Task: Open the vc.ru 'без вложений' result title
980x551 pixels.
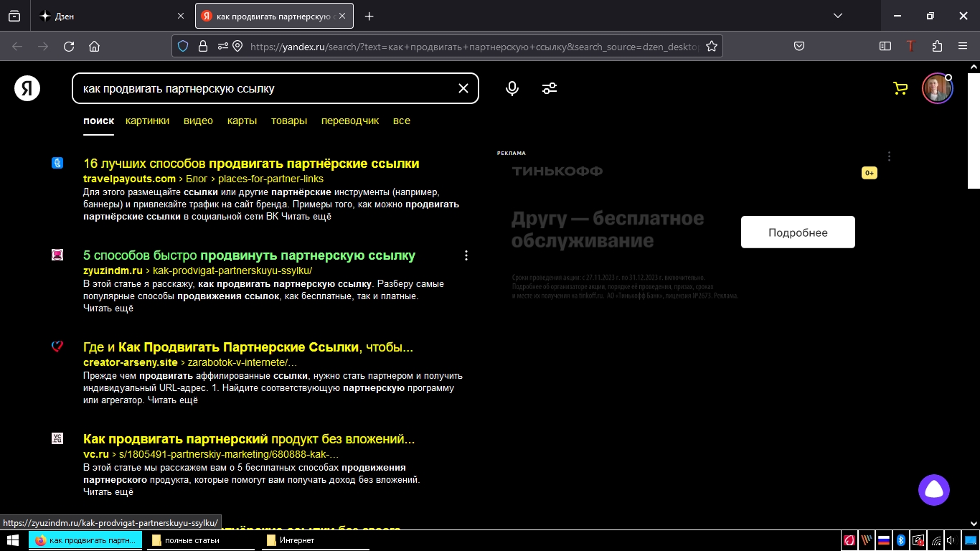Action: click(249, 439)
